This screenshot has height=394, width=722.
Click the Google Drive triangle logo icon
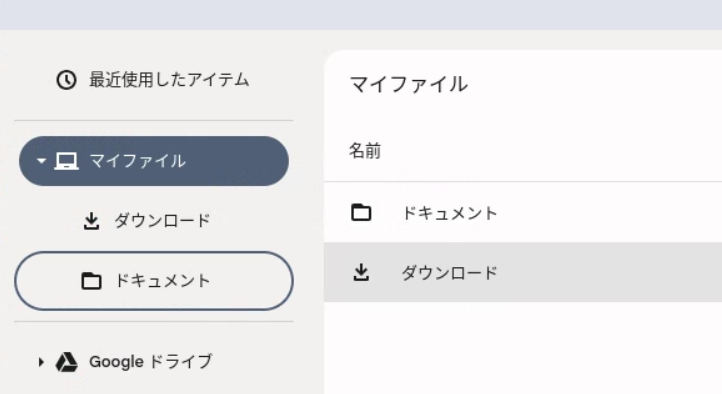point(66,362)
